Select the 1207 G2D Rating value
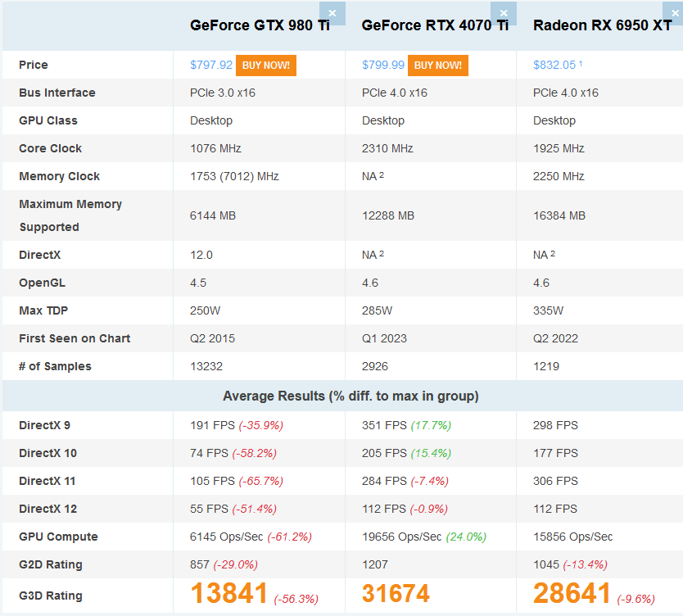This screenshot has width=683, height=616. (x=375, y=564)
